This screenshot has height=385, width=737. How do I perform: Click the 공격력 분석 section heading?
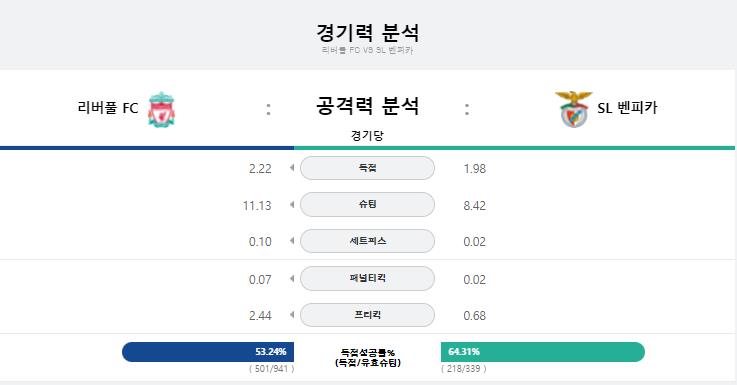[367, 106]
